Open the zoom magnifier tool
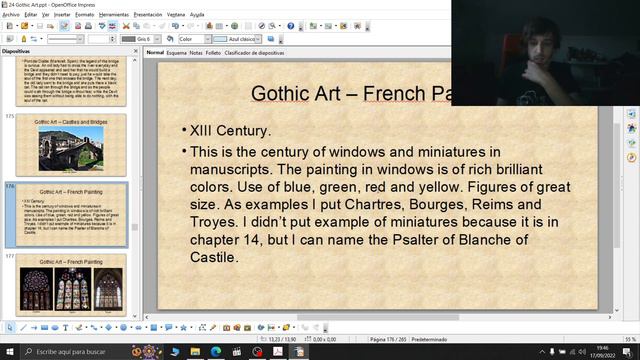Screen dimensions: 640x360 (x=272, y=26)
